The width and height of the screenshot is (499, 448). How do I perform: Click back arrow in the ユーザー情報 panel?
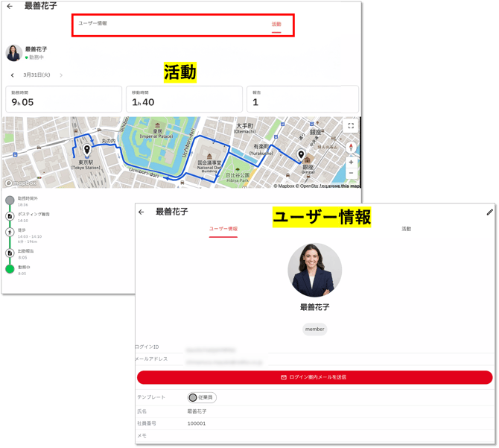coord(142,212)
